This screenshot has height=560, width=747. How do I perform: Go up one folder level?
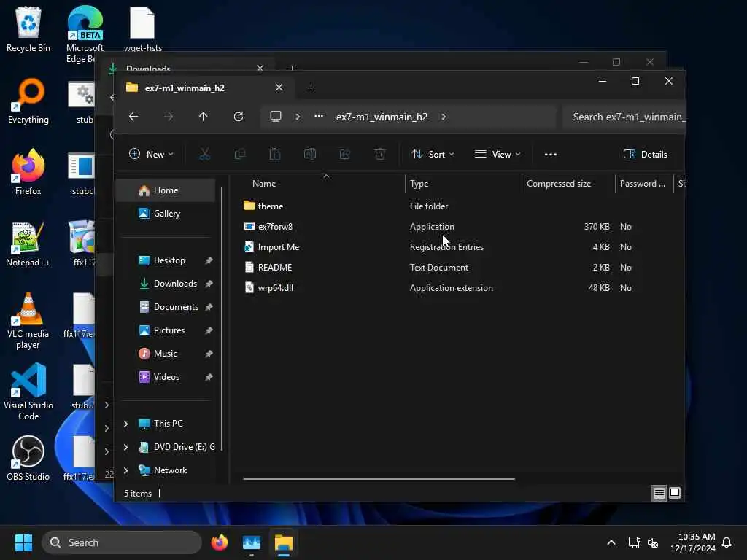point(203,117)
